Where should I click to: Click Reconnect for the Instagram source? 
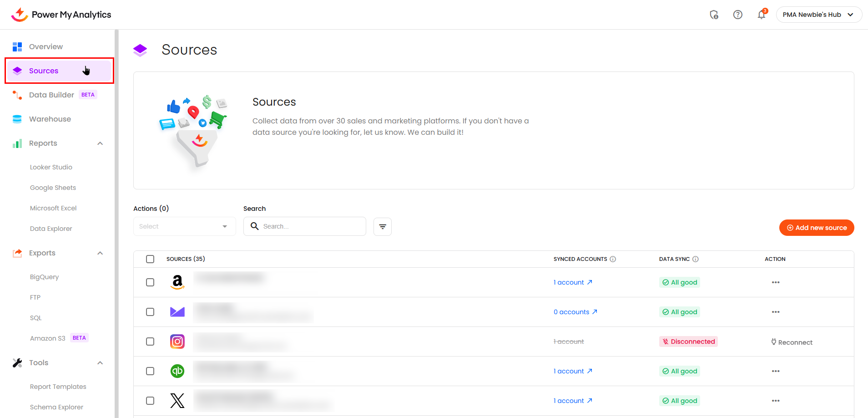click(x=792, y=342)
